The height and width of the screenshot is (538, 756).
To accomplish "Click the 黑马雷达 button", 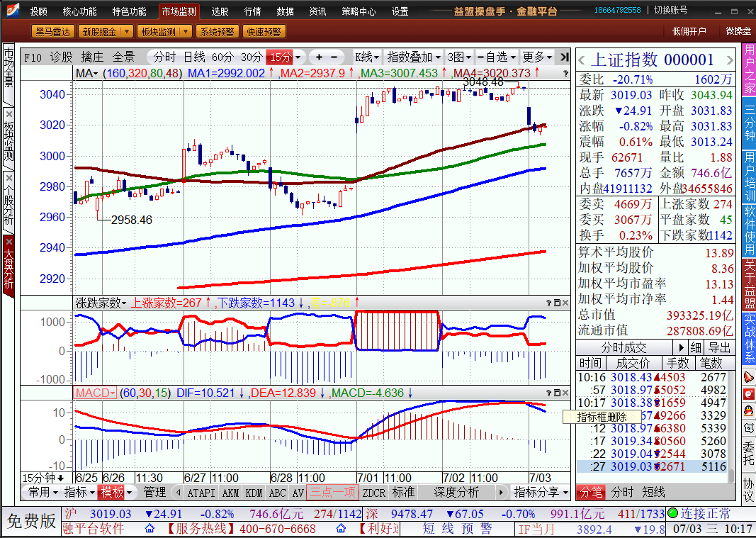I will click(x=52, y=32).
